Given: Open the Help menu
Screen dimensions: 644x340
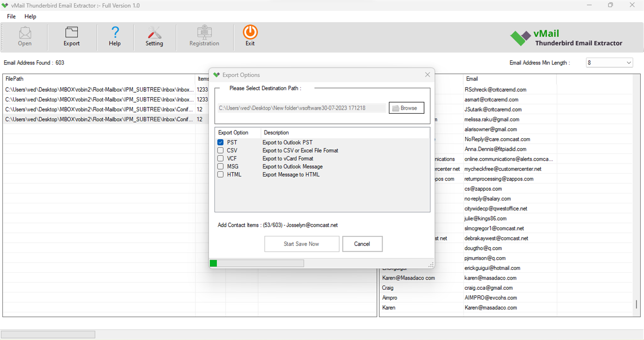Looking at the screenshot, I should tap(30, 16).
